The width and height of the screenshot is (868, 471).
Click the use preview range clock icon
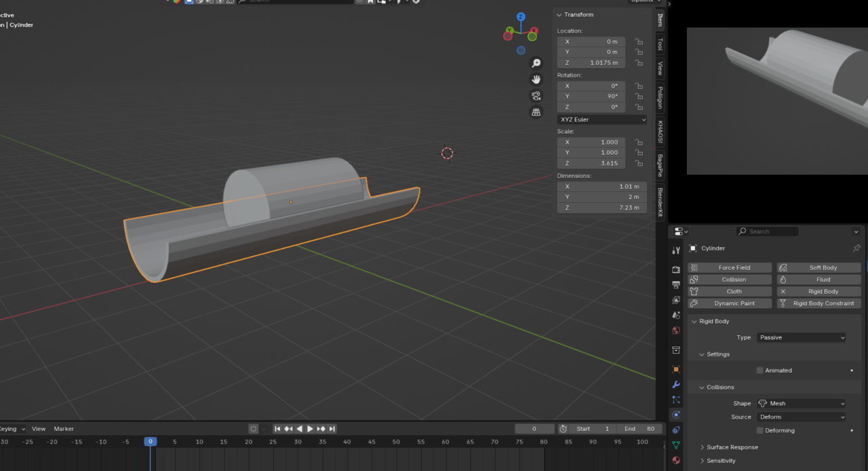pos(563,429)
